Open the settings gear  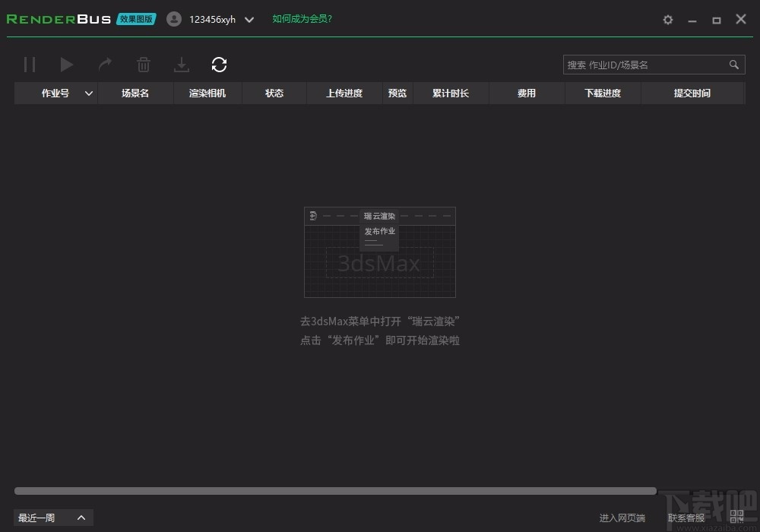[x=668, y=20]
